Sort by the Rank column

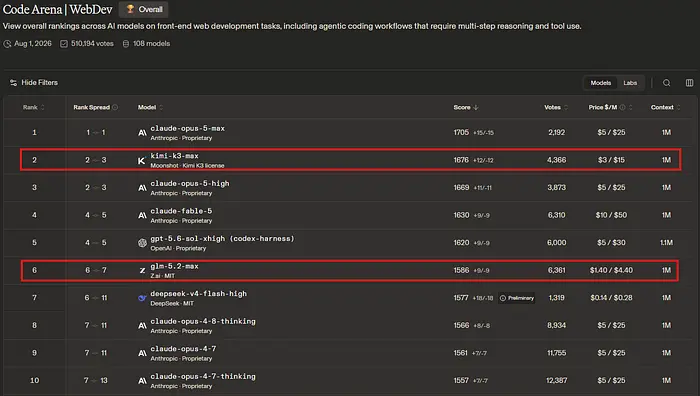[x=34, y=107]
